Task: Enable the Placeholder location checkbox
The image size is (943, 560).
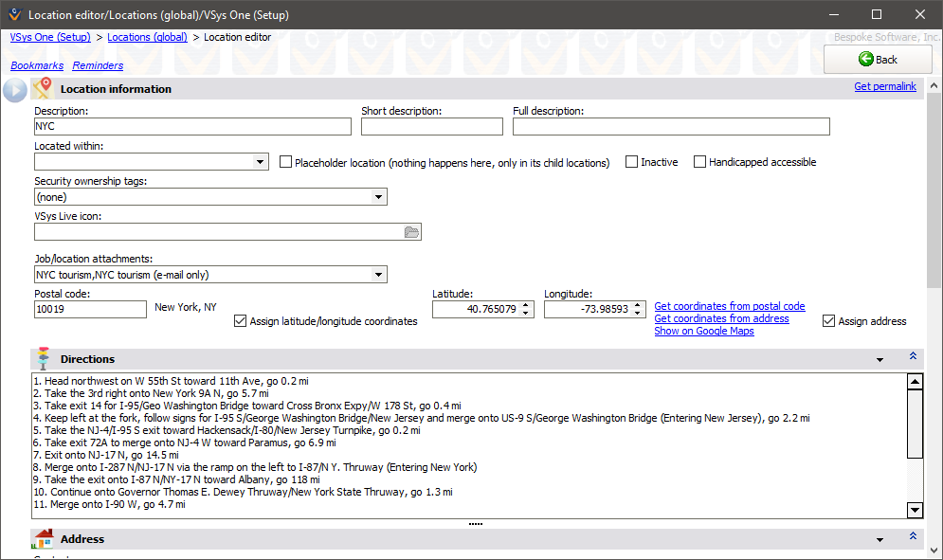Action: click(x=286, y=162)
